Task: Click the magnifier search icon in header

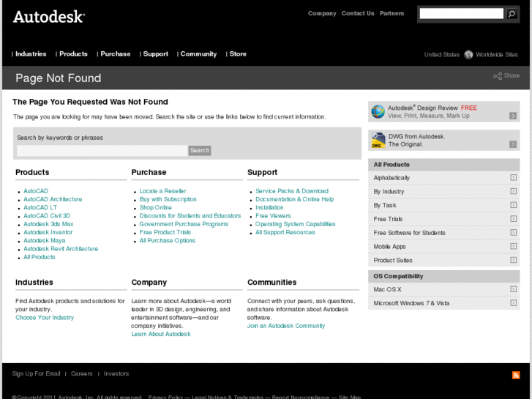Action: 512,14
